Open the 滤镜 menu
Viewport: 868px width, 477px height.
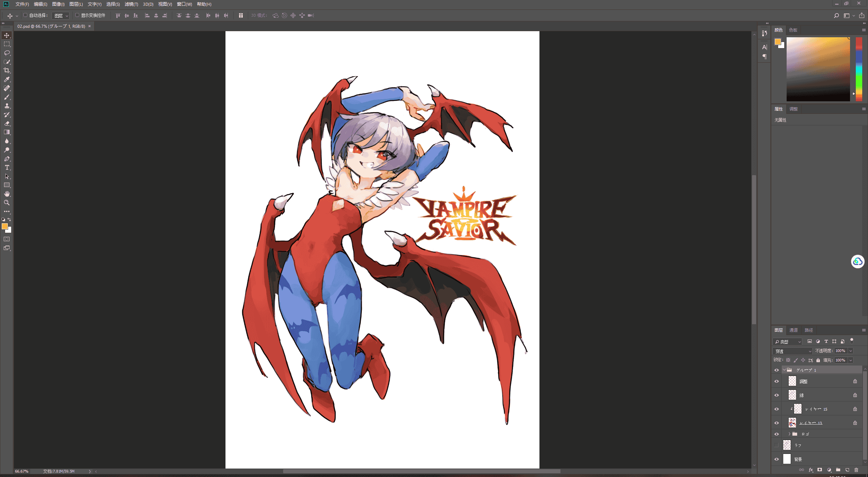(x=132, y=4)
